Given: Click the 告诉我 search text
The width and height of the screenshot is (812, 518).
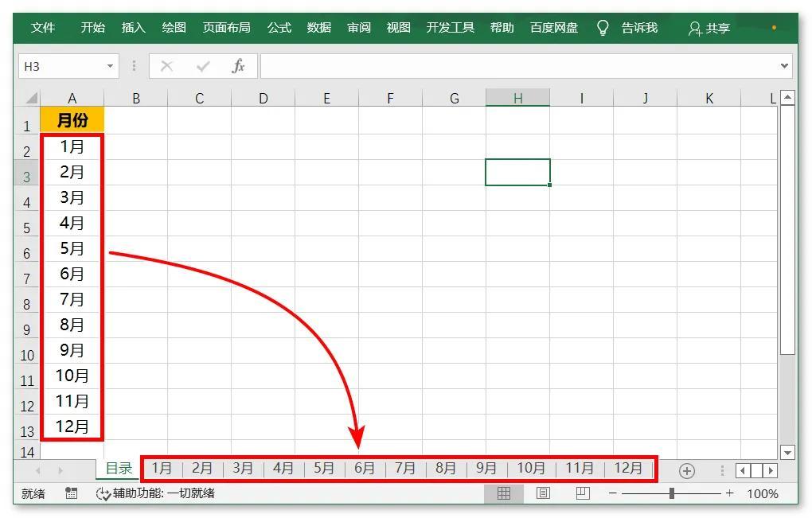Looking at the screenshot, I should tap(639, 28).
